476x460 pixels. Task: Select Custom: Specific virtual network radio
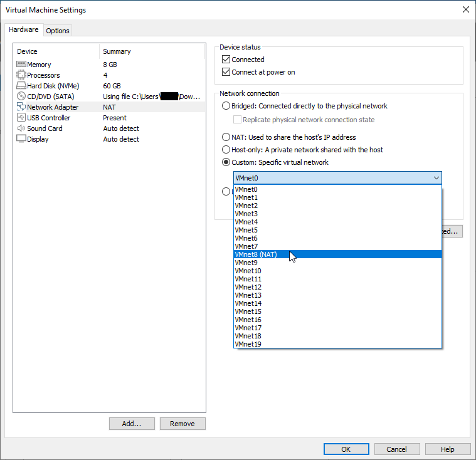[226, 162]
